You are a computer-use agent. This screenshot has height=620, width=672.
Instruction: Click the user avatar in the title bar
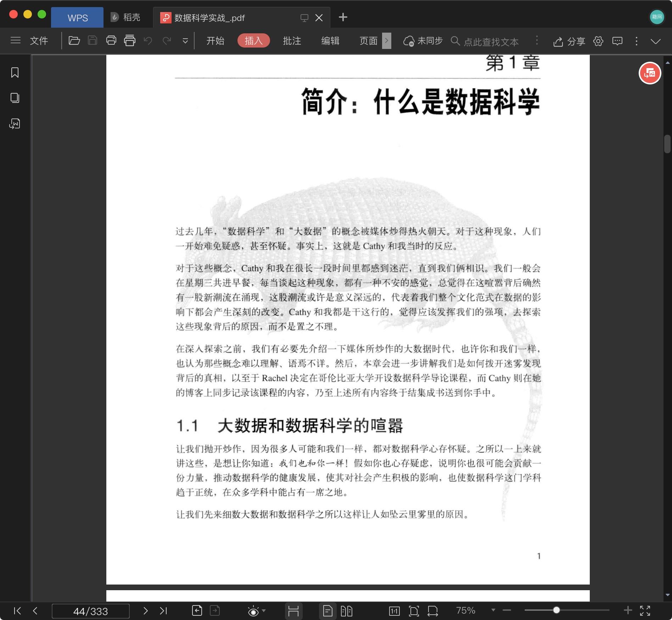[657, 17]
